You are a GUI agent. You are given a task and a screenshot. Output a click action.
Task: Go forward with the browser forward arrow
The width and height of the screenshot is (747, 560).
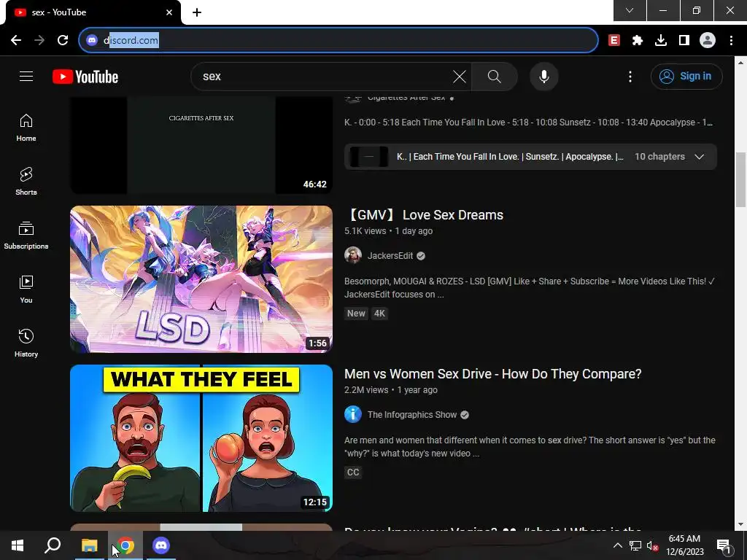click(39, 41)
